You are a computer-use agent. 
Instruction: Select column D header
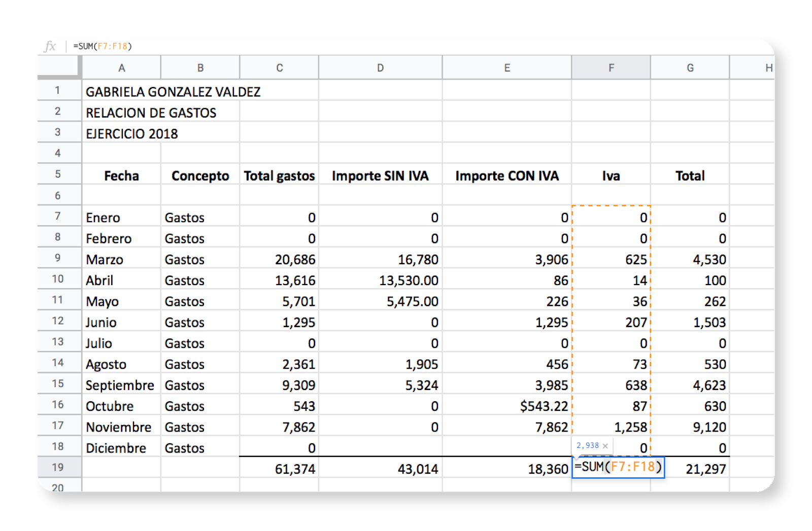click(x=381, y=67)
